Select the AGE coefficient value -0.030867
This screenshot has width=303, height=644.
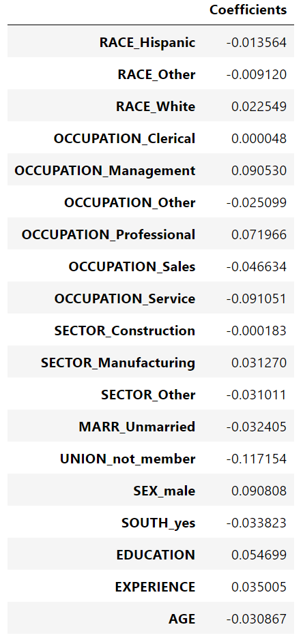pyautogui.click(x=256, y=619)
